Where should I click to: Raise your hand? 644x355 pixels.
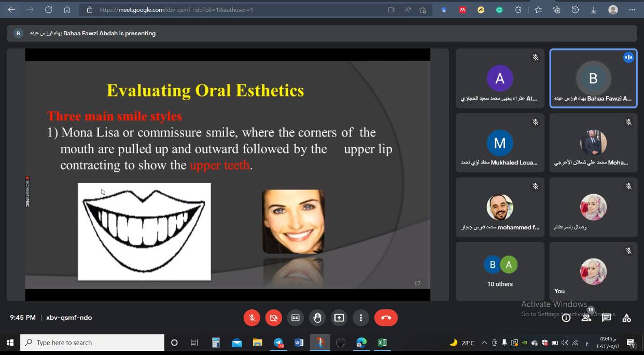coord(317,318)
